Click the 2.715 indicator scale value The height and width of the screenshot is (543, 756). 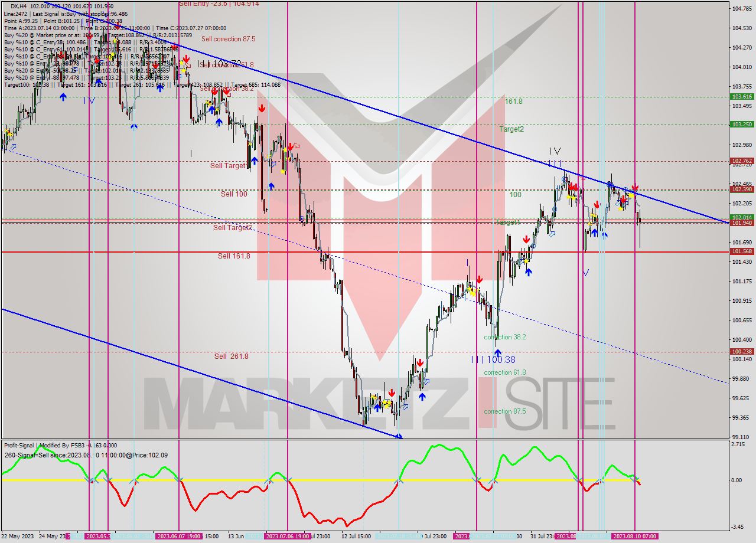pyautogui.click(x=738, y=443)
